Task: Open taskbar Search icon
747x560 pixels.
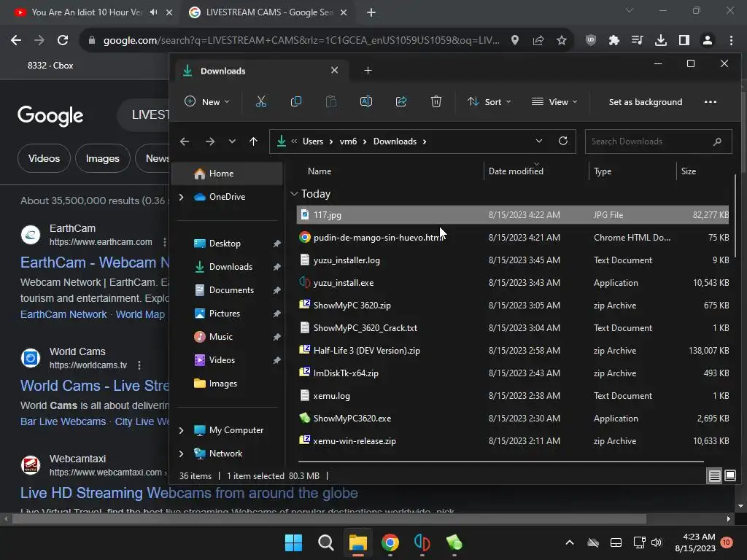Action: (x=326, y=542)
